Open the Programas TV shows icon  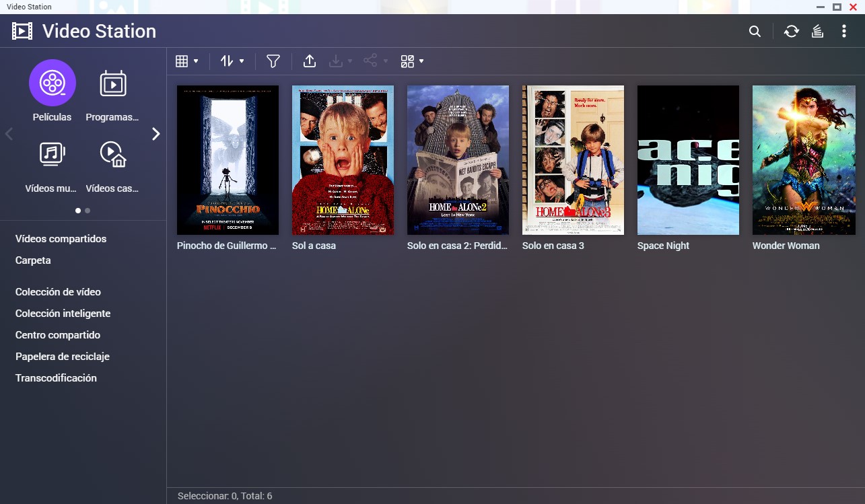click(113, 83)
